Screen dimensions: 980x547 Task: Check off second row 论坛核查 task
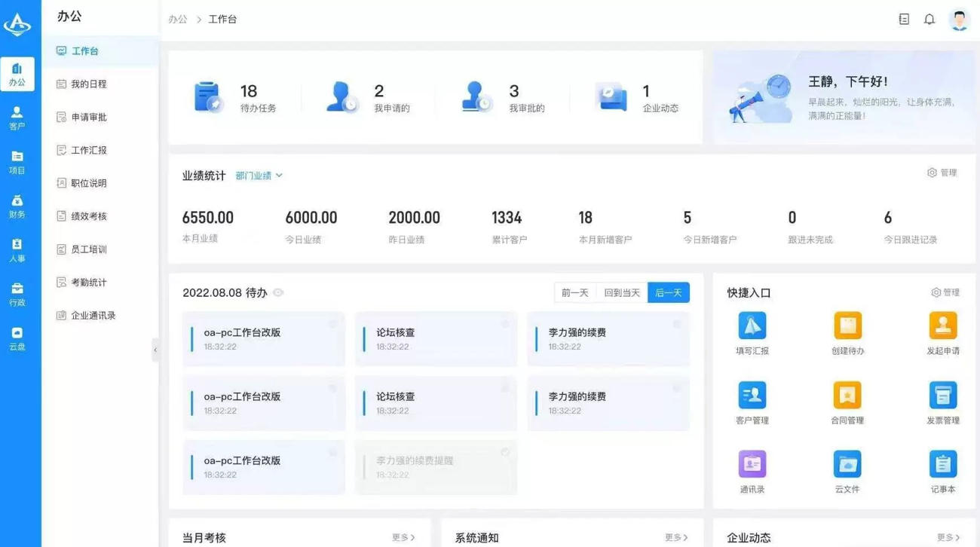point(505,388)
